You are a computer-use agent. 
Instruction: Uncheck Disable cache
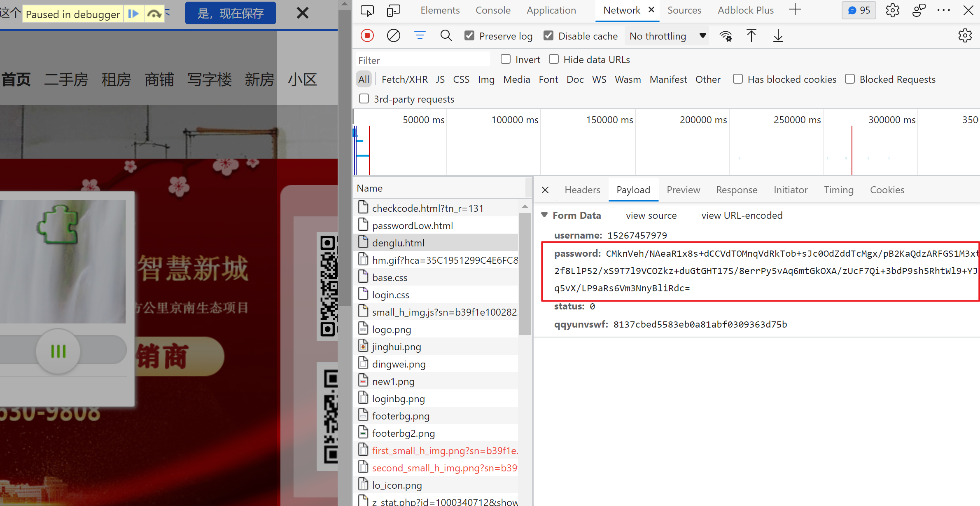[548, 35]
